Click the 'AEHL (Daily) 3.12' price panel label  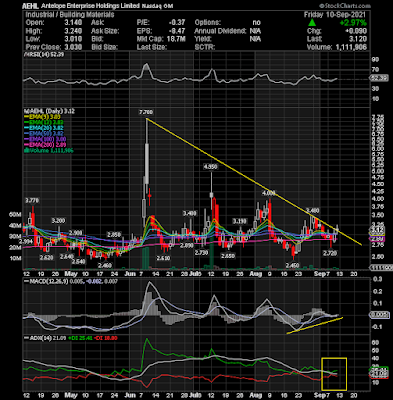(x=49, y=111)
